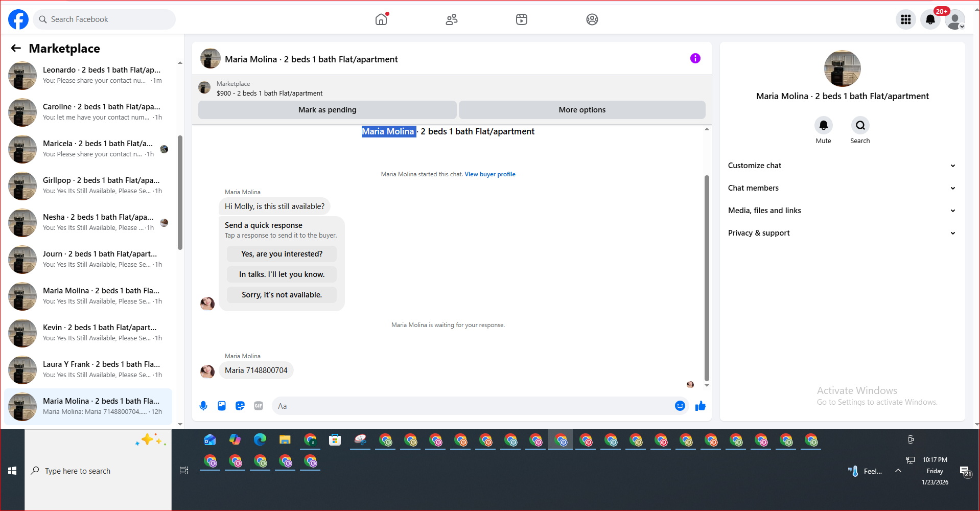Send quick response 'In talks. I'll let you know.'
The width and height of the screenshot is (980, 511).
[282, 274]
